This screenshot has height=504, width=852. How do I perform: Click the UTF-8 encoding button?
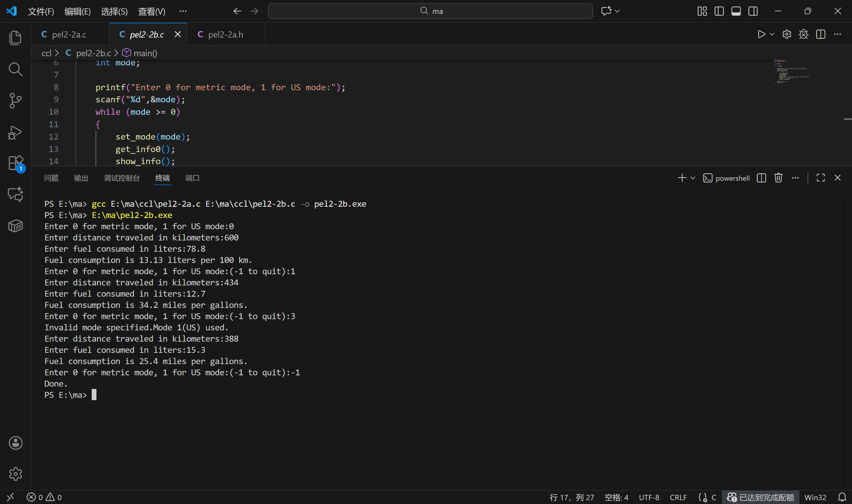648,497
